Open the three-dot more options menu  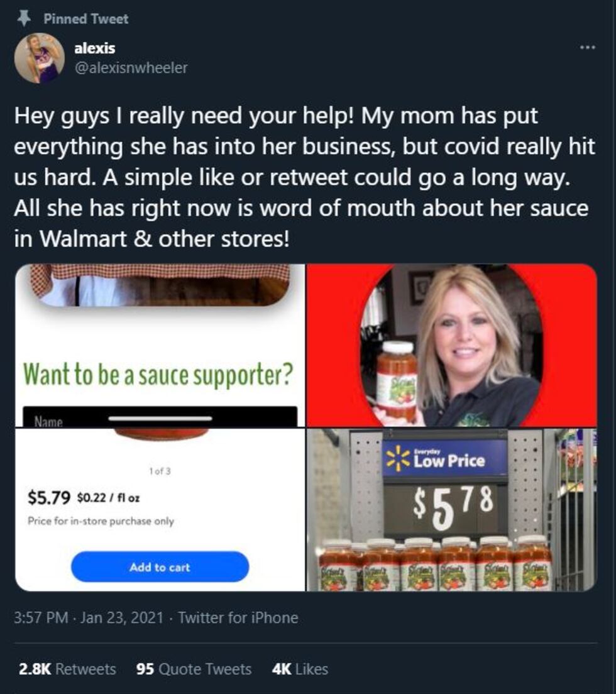click(x=588, y=47)
